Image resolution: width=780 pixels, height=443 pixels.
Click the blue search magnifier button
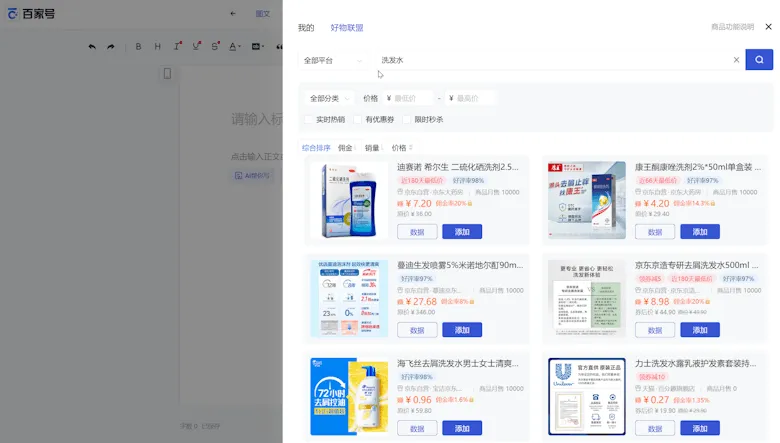tap(759, 60)
